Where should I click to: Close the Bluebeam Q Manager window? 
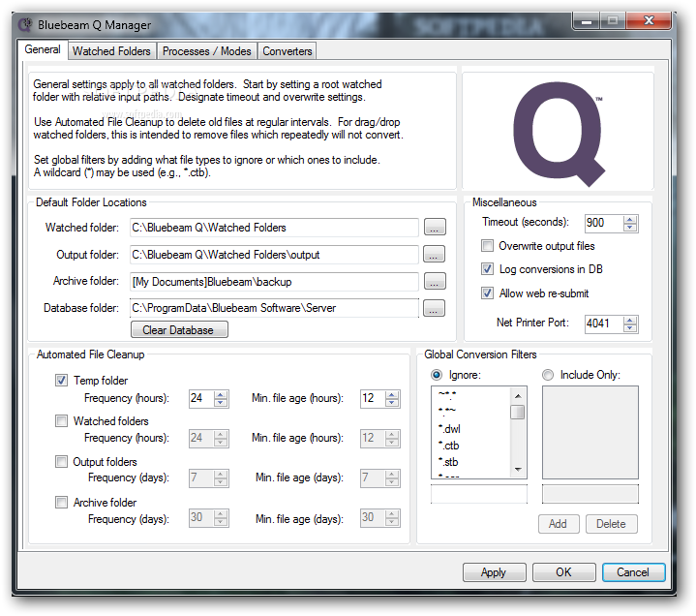649,20
